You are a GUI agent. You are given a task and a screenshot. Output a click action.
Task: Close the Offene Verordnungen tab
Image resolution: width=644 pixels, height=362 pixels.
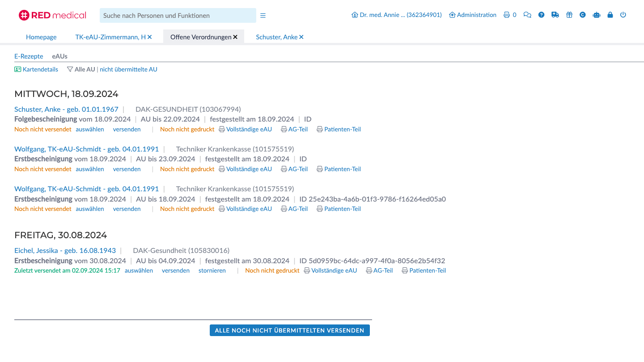235,37
